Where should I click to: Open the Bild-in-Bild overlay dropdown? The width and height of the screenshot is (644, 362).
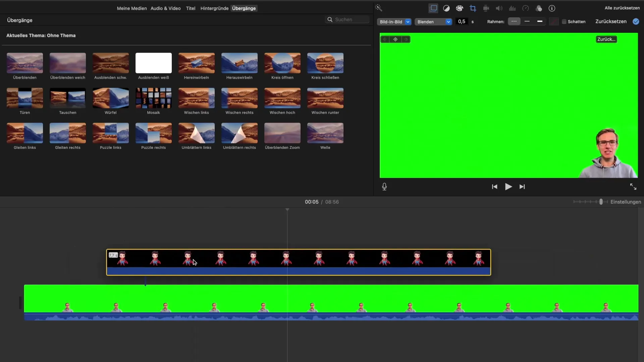point(394,22)
